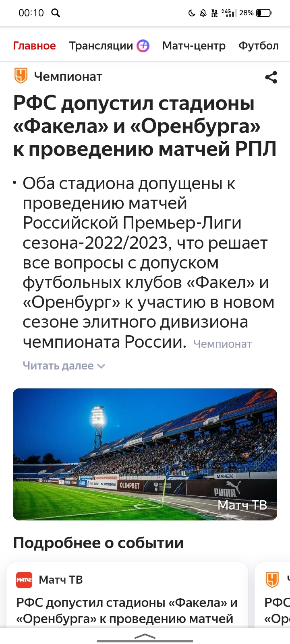Tap the Матч ТВ red logo icon
Image resolution: width=290 pixels, height=644 pixels.
(x=24, y=580)
